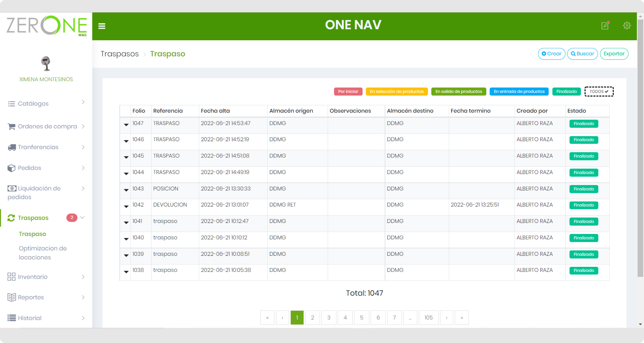Click the Inventario grid icon
Viewport: 644px width, 343px height.
11,277
